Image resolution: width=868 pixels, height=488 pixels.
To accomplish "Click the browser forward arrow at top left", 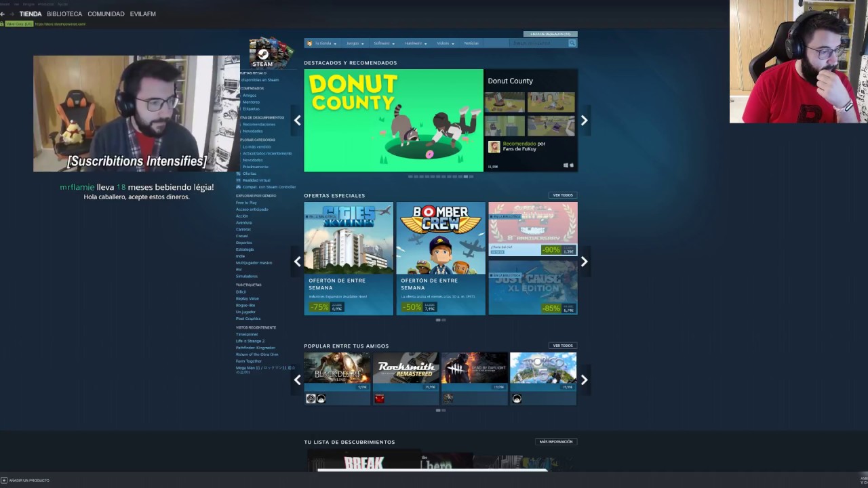I will pos(12,14).
